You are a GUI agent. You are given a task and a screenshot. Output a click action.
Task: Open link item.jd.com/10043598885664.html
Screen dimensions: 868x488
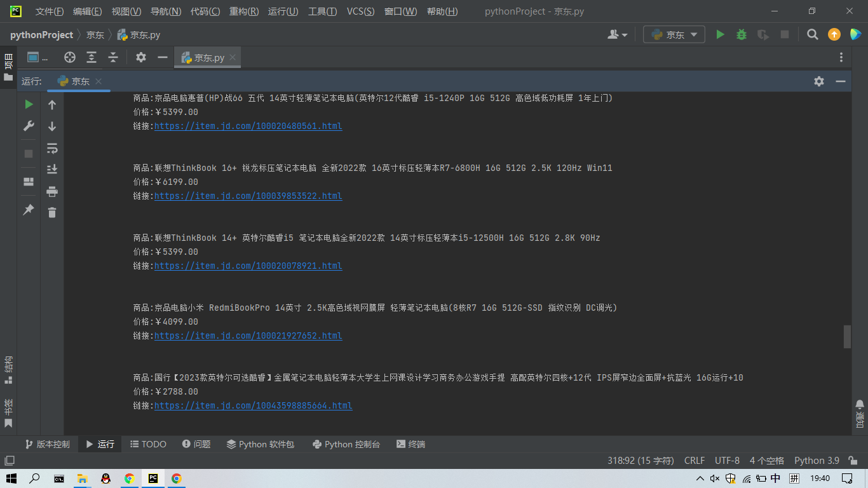[254, 405]
